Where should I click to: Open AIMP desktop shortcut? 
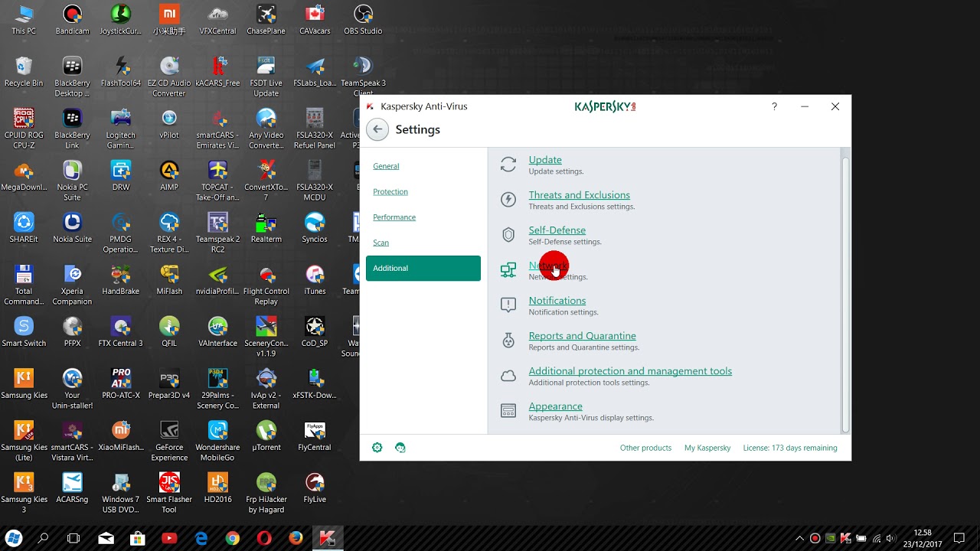click(169, 176)
